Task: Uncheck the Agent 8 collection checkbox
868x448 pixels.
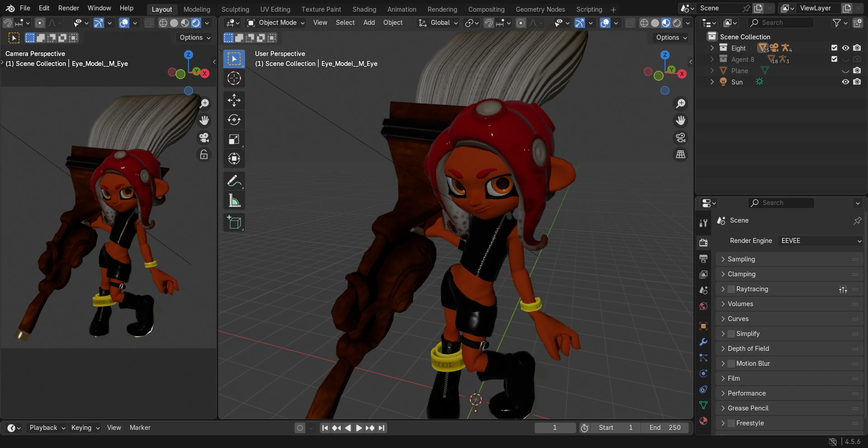Action: pyautogui.click(x=834, y=59)
